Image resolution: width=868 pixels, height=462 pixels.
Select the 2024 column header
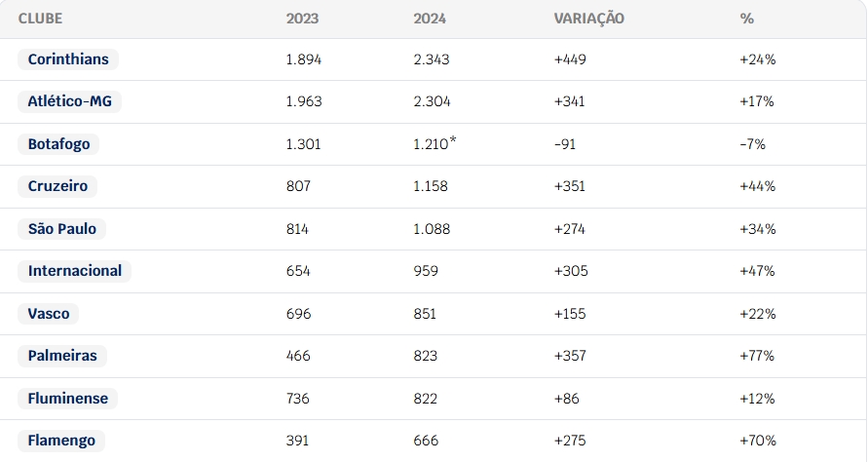tap(430, 19)
